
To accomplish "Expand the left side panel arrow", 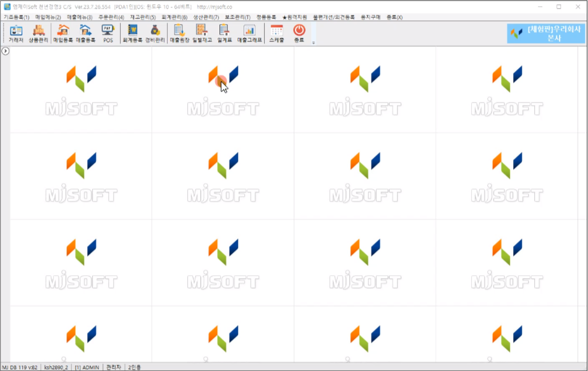I will (x=5, y=51).
